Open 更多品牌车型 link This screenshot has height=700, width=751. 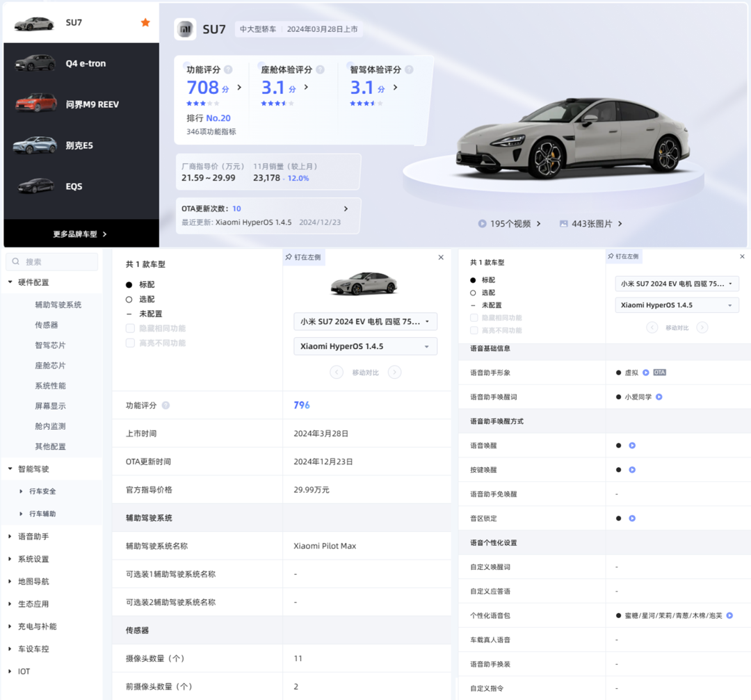click(81, 234)
